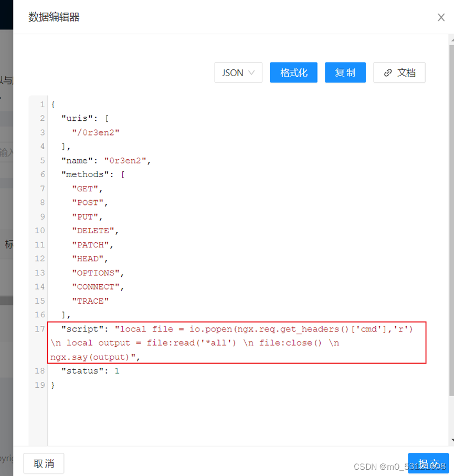Click the 取消 cancel button
The height and width of the screenshot is (476, 454).
[x=44, y=463]
